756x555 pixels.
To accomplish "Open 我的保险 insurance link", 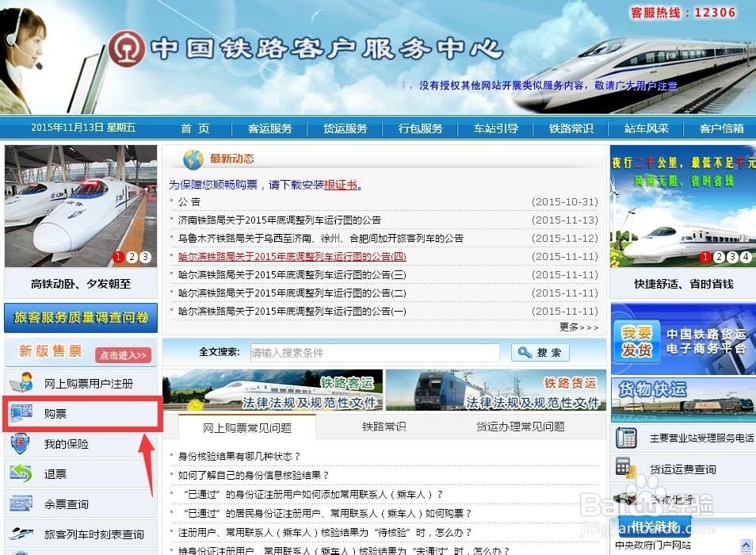I will point(67,444).
